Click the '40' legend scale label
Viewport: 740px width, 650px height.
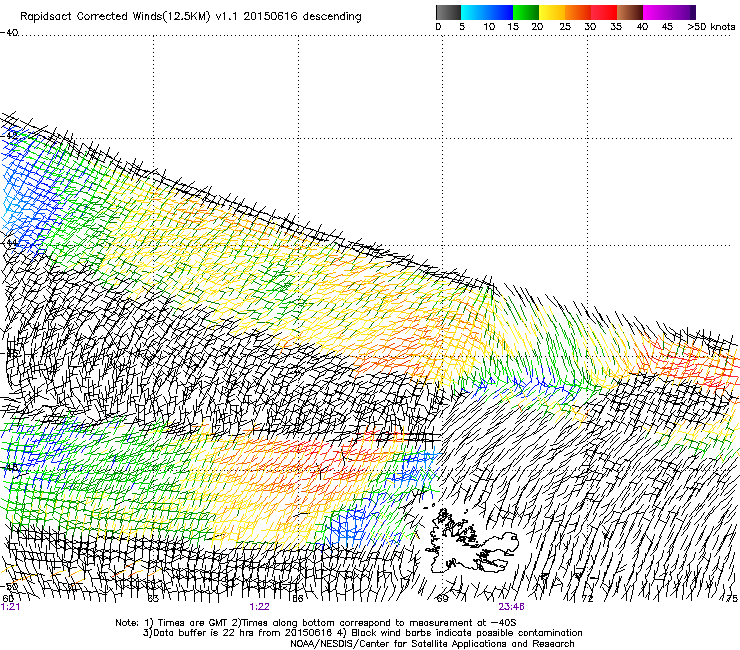642,27
